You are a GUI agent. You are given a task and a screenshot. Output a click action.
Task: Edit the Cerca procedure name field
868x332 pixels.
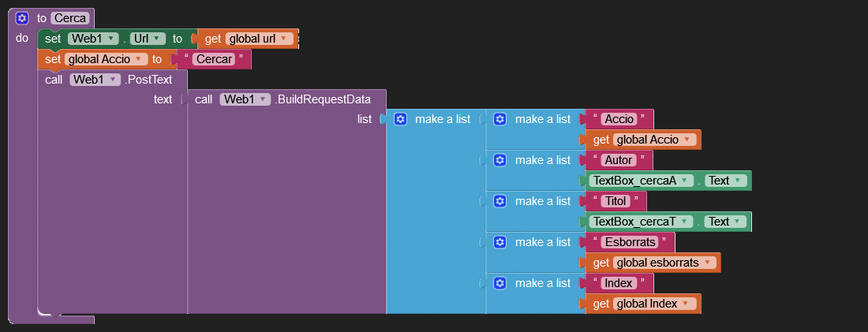click(70, 18)
